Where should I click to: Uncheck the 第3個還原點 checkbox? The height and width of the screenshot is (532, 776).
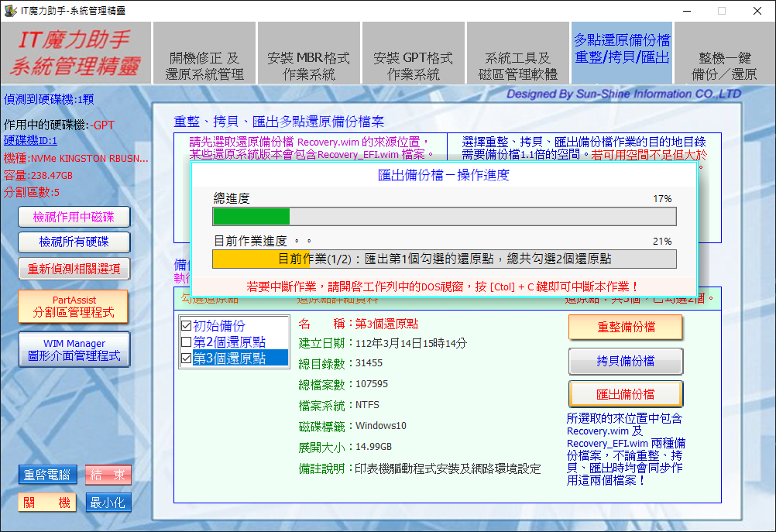point(186,358)
